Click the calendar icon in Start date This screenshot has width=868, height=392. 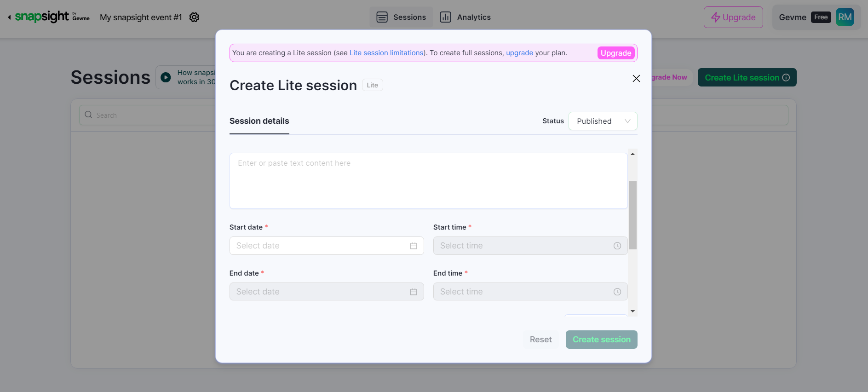(x=414, y=246)
